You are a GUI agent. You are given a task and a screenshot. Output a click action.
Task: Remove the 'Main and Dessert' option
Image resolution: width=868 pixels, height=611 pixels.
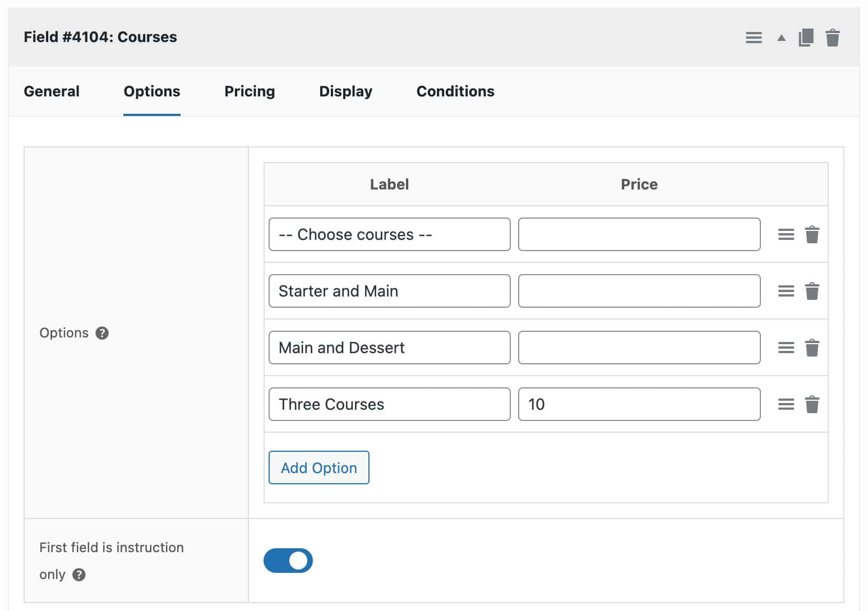pos(812,348)
